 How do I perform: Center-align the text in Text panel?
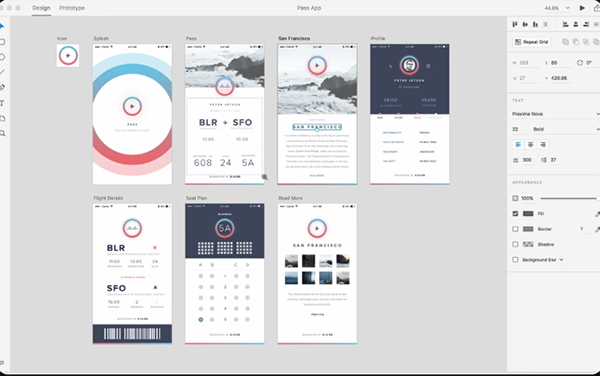pos(530,145)
